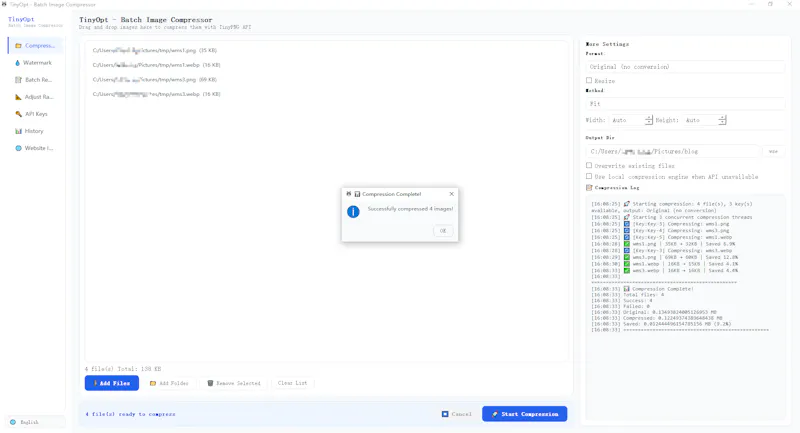Switch to the Watermark page
This screenshot has height=433, width=800.
(x=35, y=63)
